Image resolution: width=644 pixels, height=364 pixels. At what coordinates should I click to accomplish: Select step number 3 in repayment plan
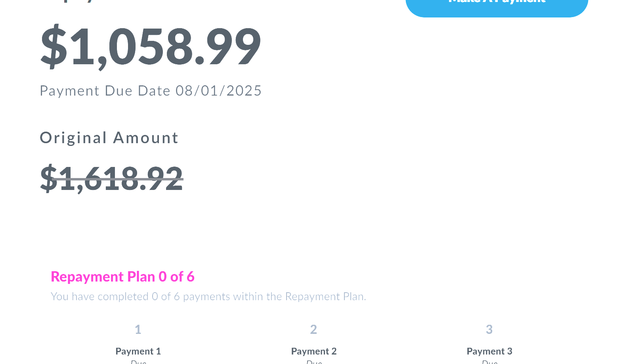[489, 330]
